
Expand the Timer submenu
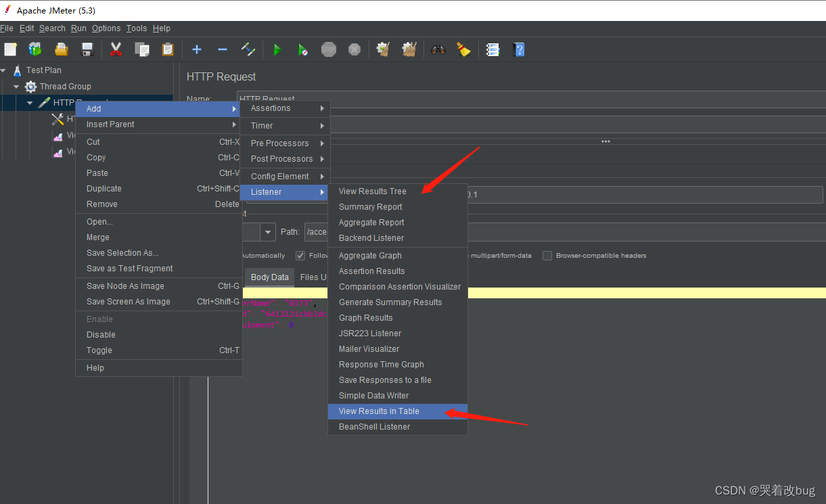[x=285, y=126]
